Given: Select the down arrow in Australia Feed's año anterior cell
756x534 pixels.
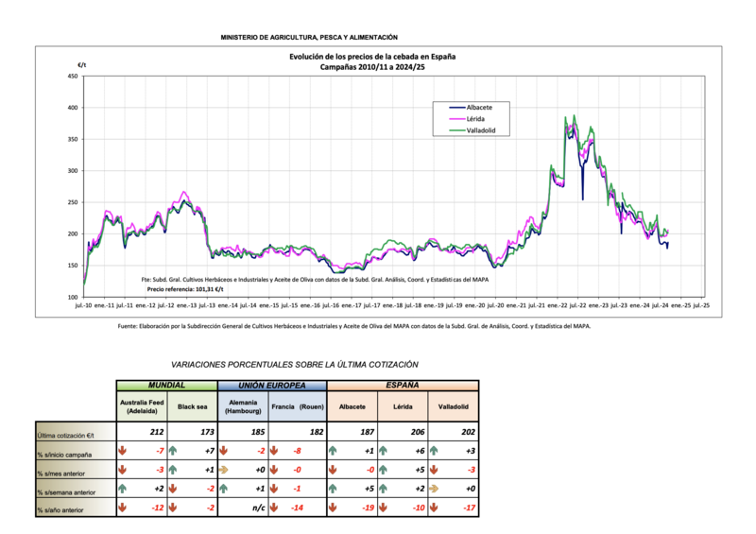Looking at the screenshot, I should click(x=123, y=510).
